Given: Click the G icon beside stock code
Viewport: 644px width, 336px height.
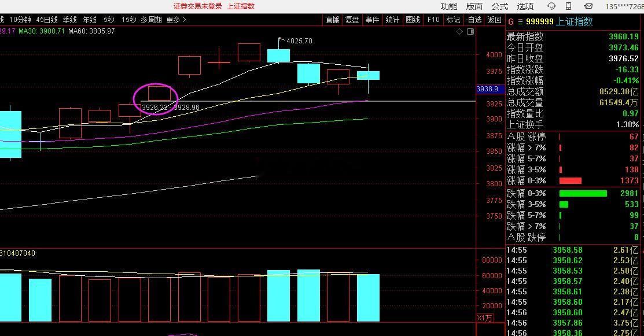Looking at the screenshot, I should 510,21.
